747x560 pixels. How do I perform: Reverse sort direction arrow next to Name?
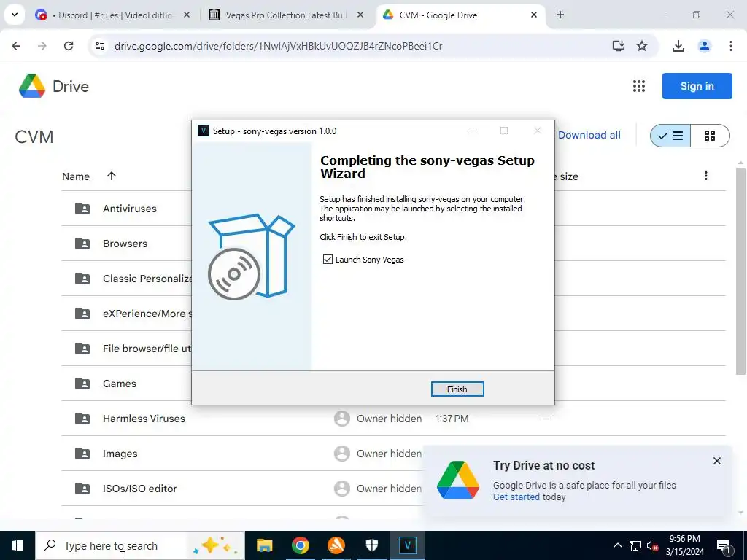tap(112, 176)
